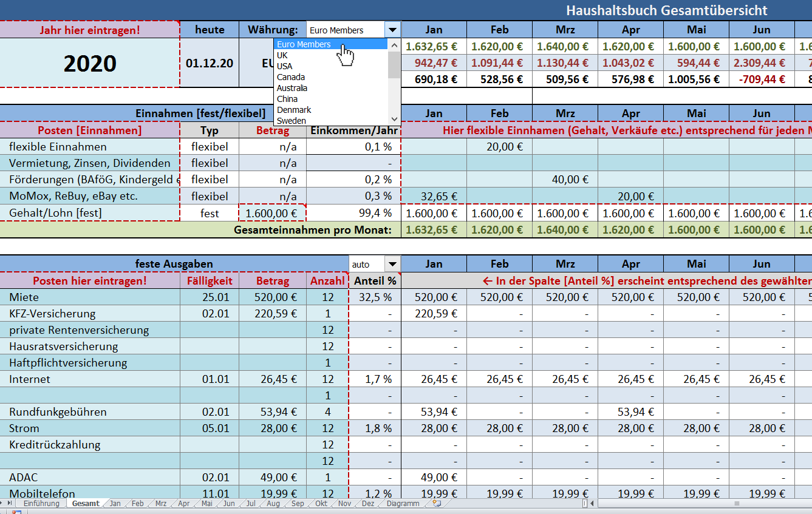Click the year cell showing 2020
The image size is (812, 514).
click(89, 63)
